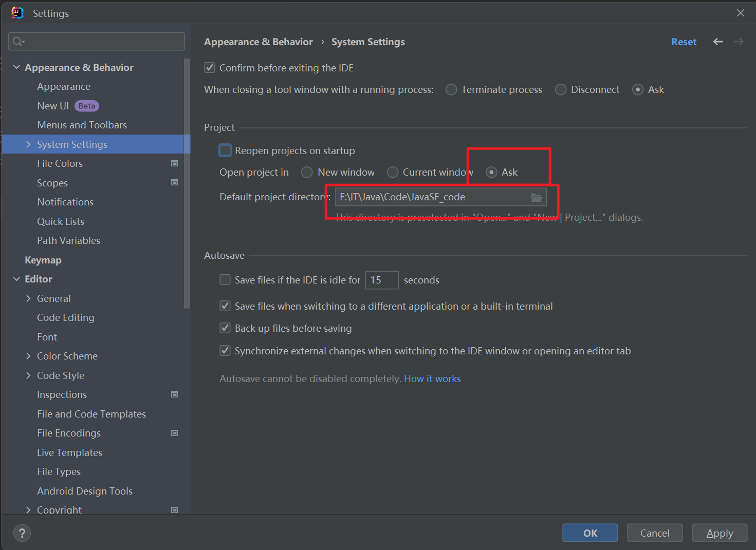Click the folder icon to browse project directory

coord(537,197)
